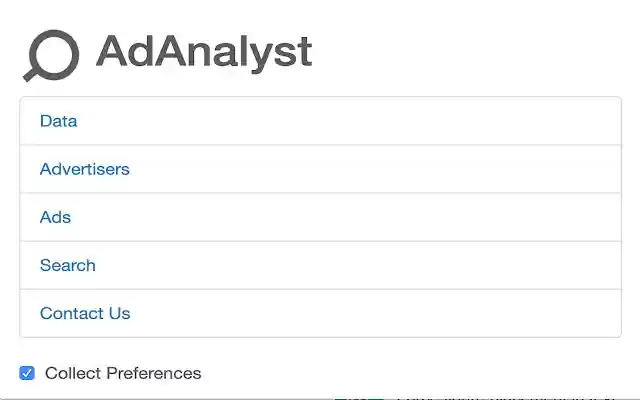
Task: Show advertisers via the Advertisers entry
Action: (x=85, y=169)
